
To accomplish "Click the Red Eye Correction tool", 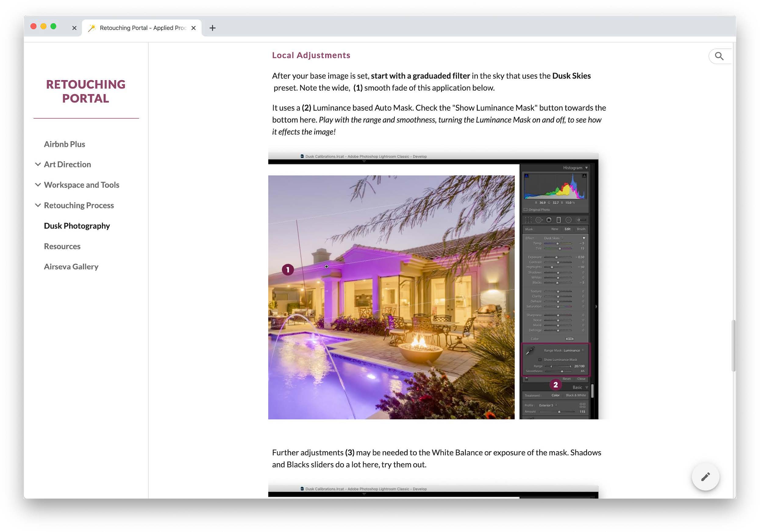I will tap(549, 220).
